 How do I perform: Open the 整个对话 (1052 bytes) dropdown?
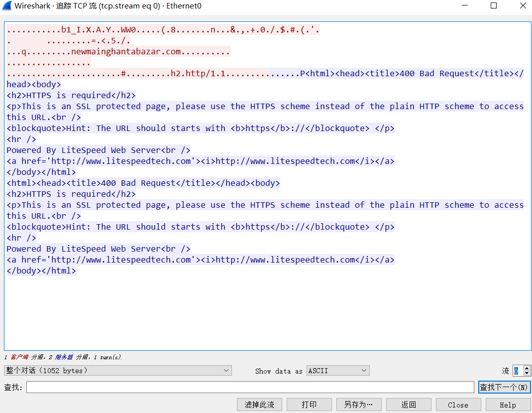[117, 371]
